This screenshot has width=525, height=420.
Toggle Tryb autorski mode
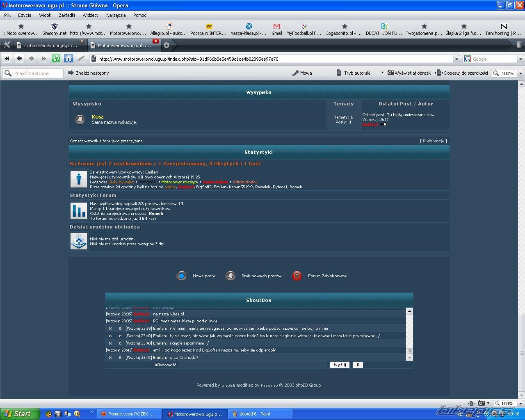click(353, 73)
